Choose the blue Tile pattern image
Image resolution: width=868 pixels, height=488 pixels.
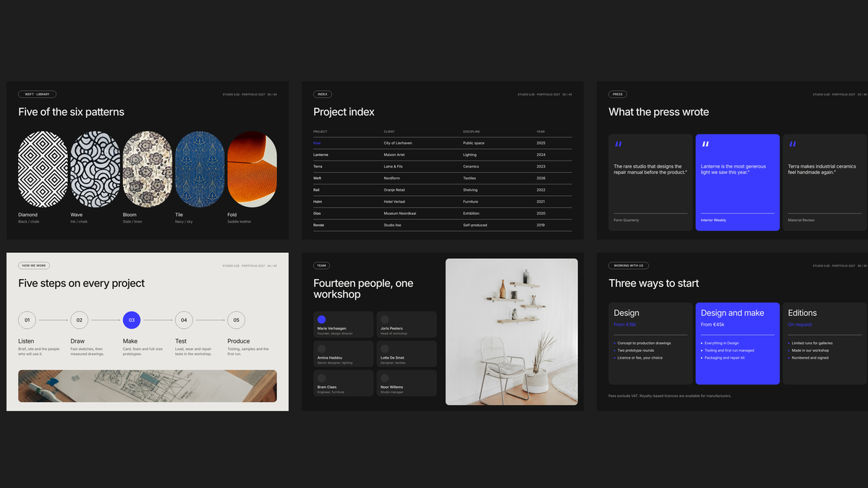click(200, 169)
